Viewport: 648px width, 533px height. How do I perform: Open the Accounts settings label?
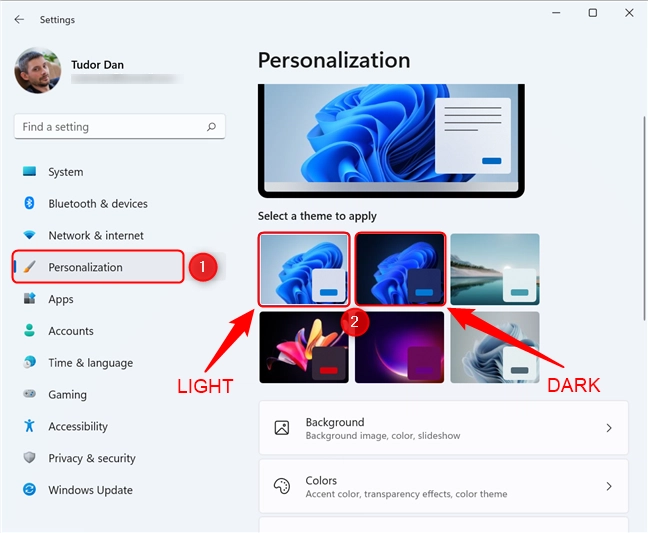(x=71, y=331)
